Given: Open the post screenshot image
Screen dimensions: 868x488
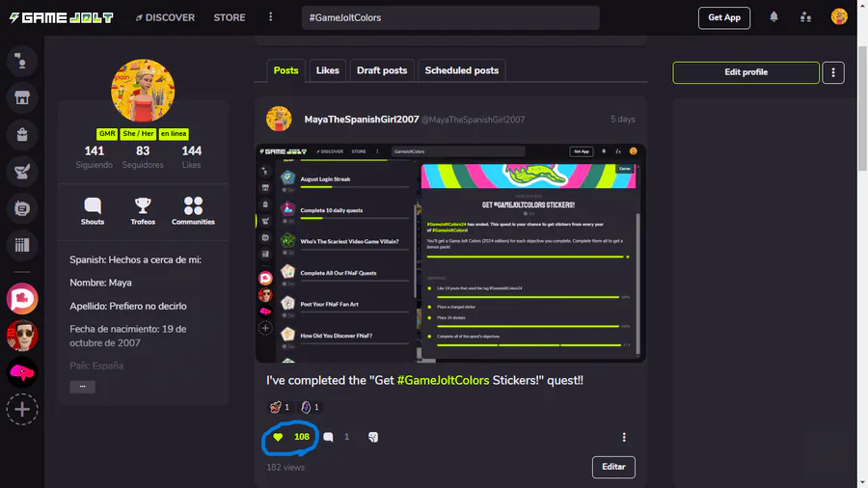Looking at the screenshot, I should click(x=450, y=254).
